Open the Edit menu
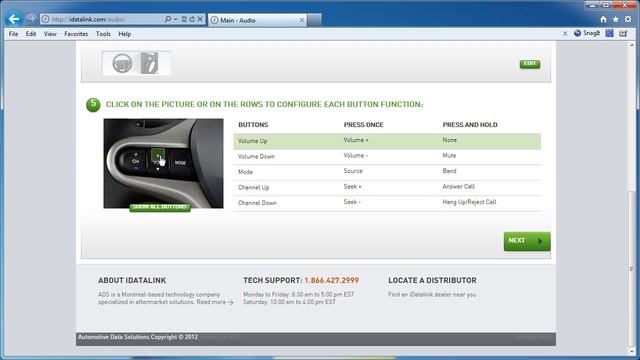Screen dimensions: 640x360 click(31, 34)
